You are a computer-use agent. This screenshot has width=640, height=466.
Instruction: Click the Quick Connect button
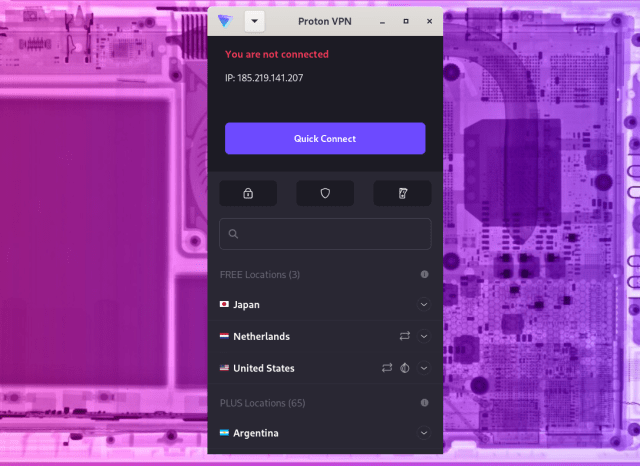tap(325, 139)
